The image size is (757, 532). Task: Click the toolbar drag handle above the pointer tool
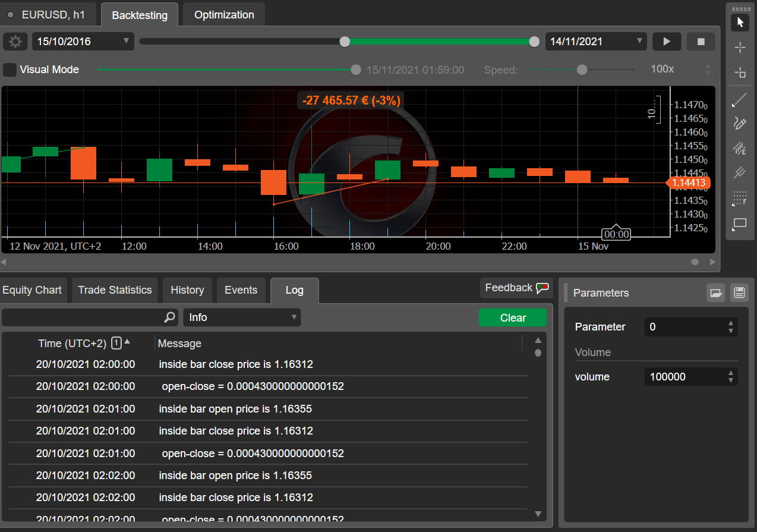pyautogui.click(x=740, y=9)
